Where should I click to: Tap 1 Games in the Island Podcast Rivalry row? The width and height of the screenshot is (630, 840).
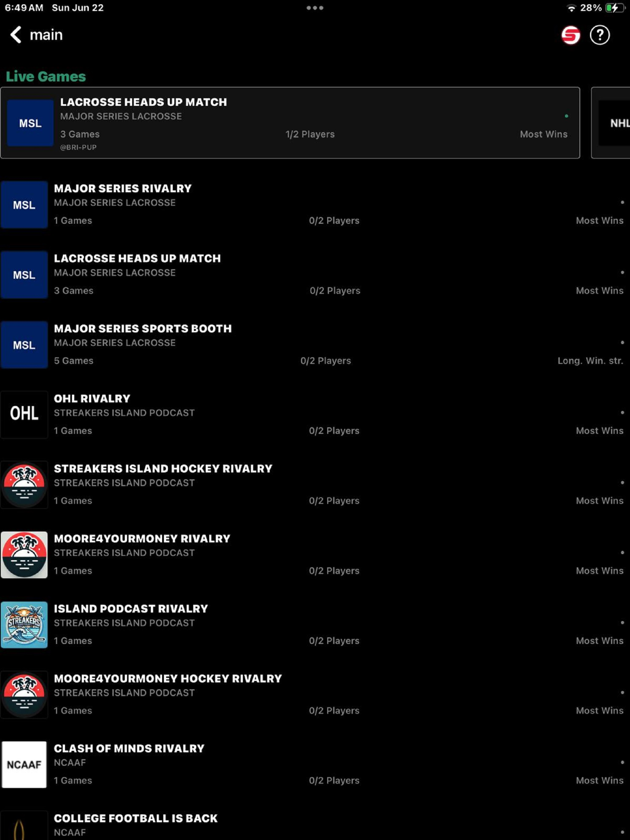tap(73, 641)
